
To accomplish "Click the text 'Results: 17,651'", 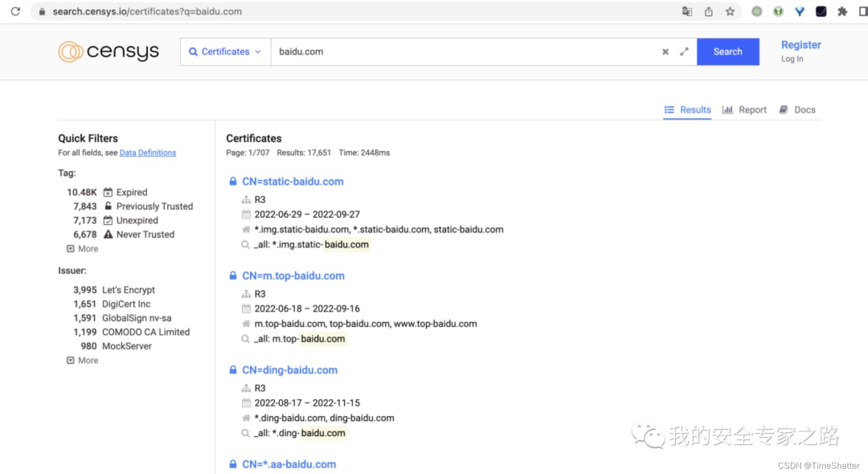I will pyautogui.click(x=304, y=153).
